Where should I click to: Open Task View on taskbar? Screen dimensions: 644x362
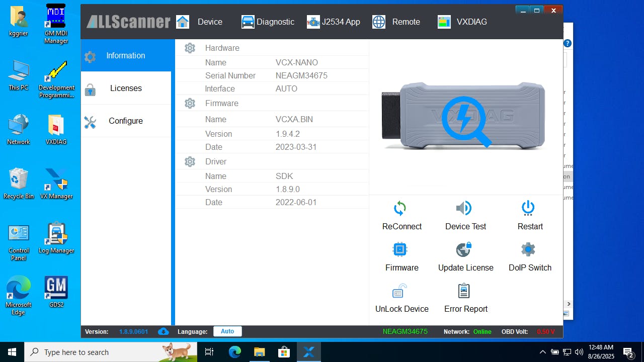point(209,352)
